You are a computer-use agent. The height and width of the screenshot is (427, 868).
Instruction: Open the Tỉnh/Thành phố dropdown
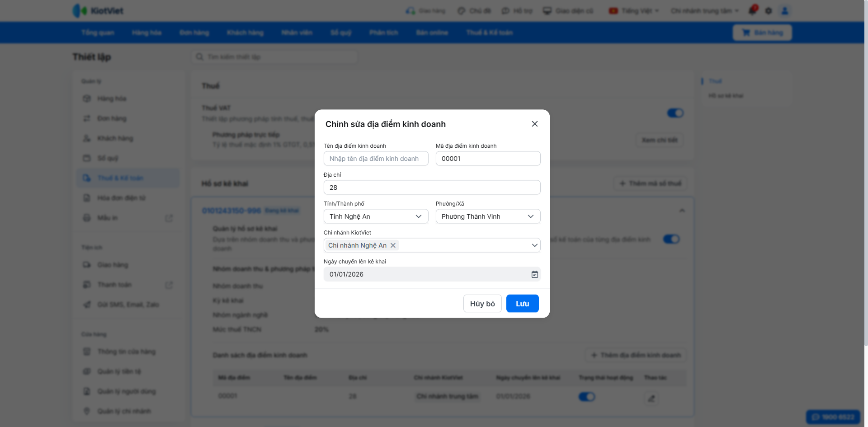point(376,216)
